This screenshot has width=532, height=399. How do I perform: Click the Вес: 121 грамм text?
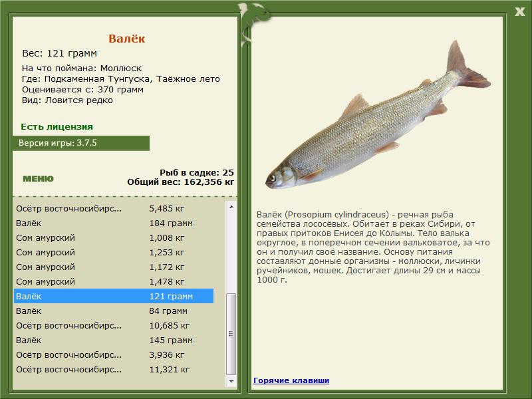pyautogui.click(x=59, y=53)
